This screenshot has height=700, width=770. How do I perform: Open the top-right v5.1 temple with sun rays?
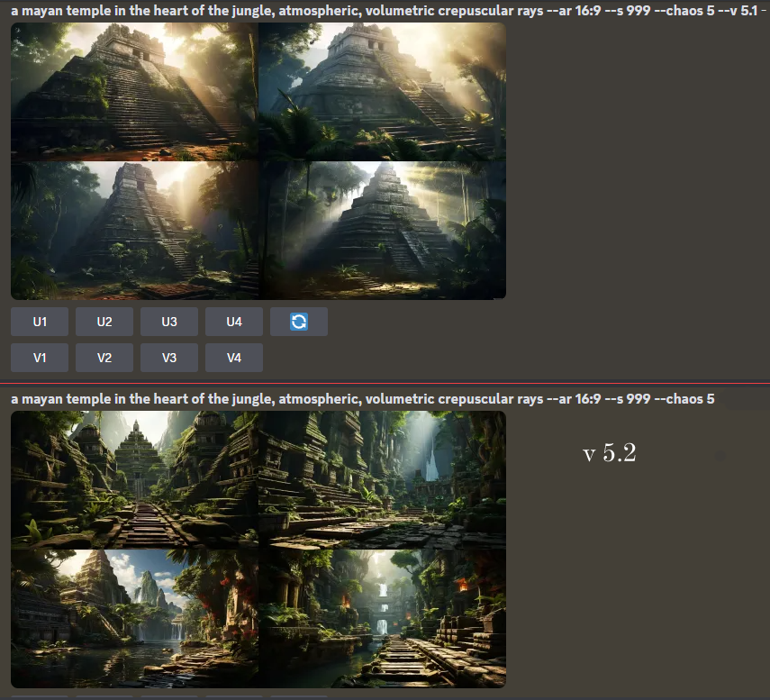point(382,92)
